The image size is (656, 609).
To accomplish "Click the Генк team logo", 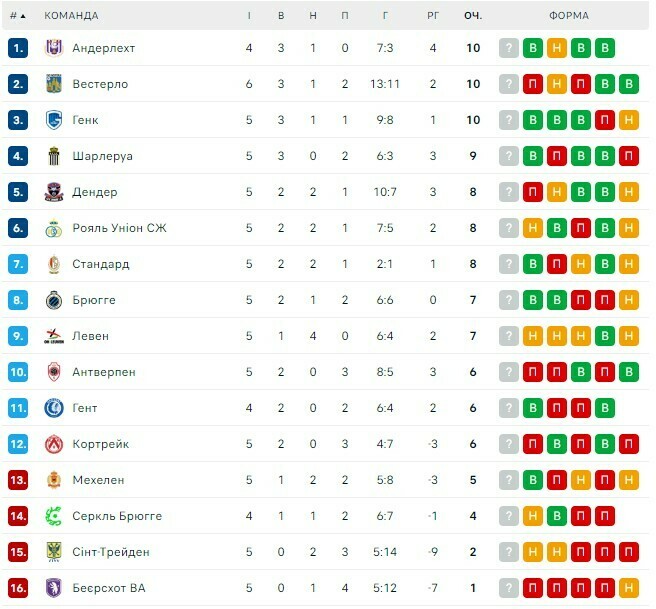I will coord(54,120).
